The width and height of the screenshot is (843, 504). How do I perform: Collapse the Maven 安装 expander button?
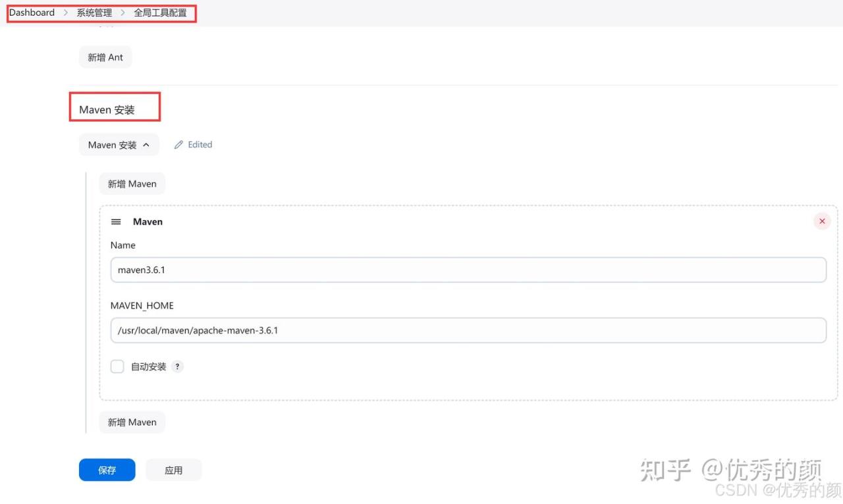[x=119, y=145]
